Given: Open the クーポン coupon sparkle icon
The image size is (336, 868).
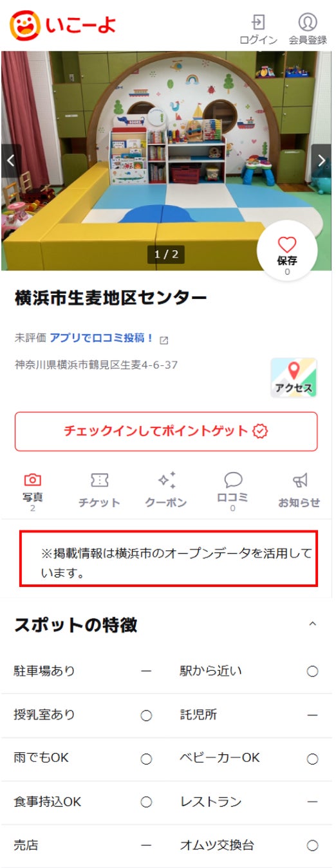Looking at the screenshot, I should tap(166, 491).
